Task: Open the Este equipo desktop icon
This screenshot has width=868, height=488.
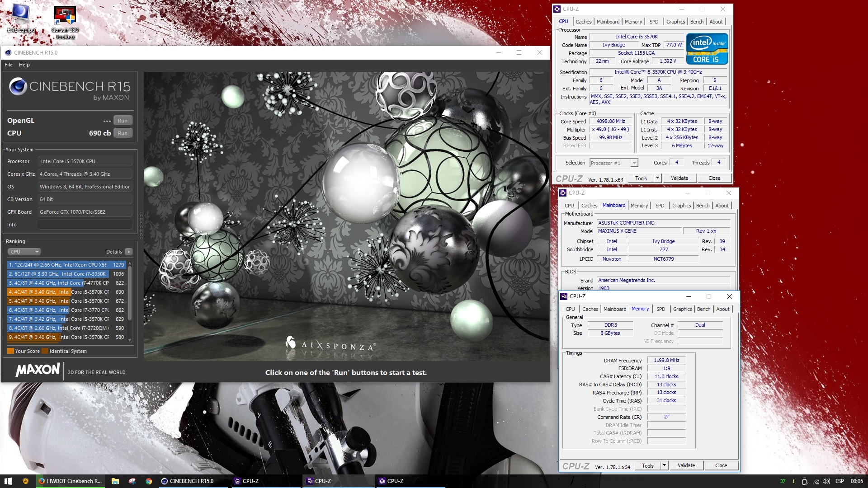Action: click(21, 18)
